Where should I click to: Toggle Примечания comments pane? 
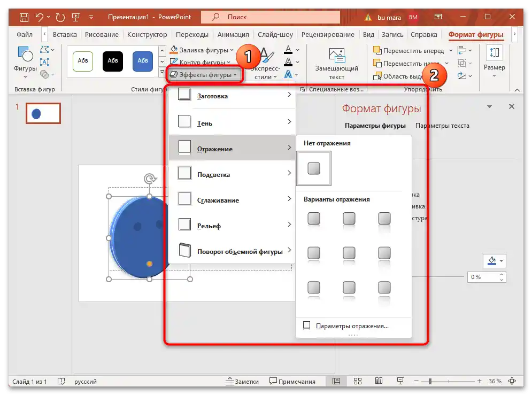[292, 381]
